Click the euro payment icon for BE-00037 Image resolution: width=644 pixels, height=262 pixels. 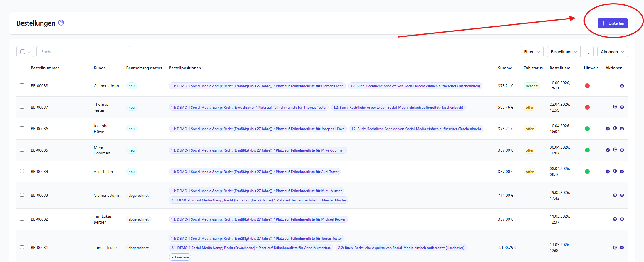(615, 107)
